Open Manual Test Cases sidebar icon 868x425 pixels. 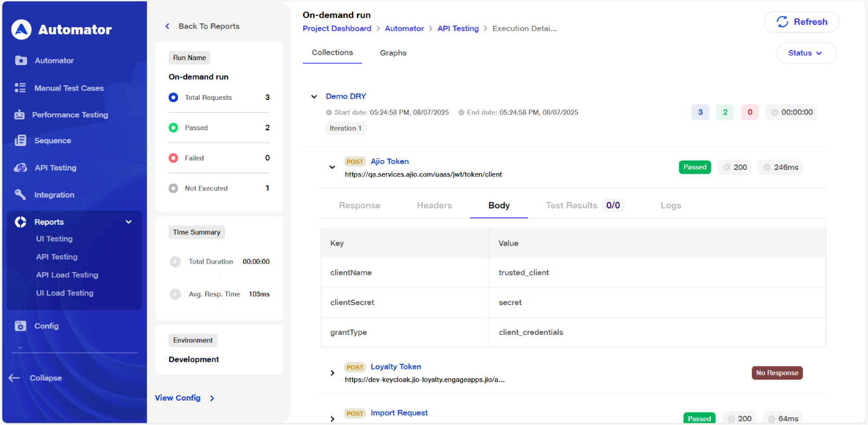[20, 88]
